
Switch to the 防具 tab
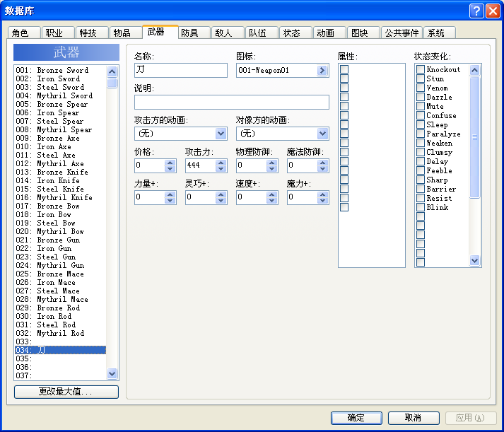pos(194,33)
